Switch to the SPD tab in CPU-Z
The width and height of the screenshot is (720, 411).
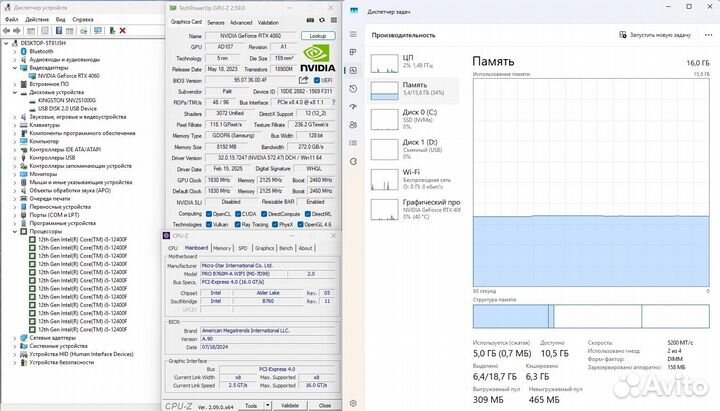coord(243,248)
